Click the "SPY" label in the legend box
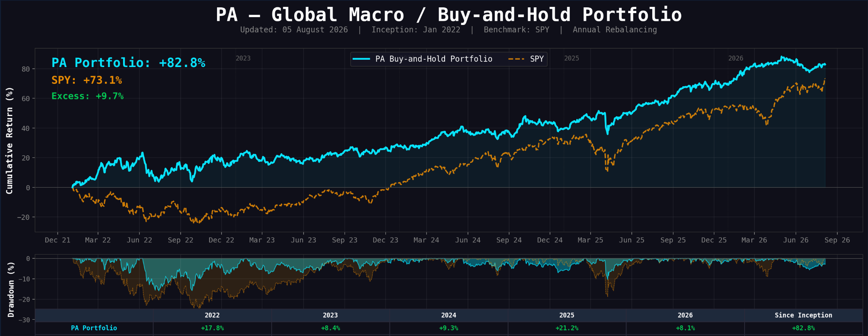This screenshot has width=868, height=336. click(537, 59)
